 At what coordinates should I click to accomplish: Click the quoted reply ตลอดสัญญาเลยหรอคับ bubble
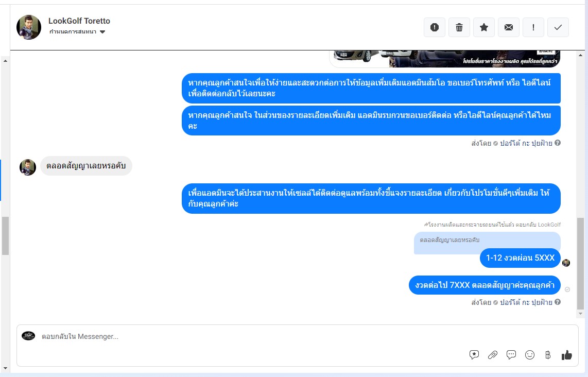(x=487, y=243)
